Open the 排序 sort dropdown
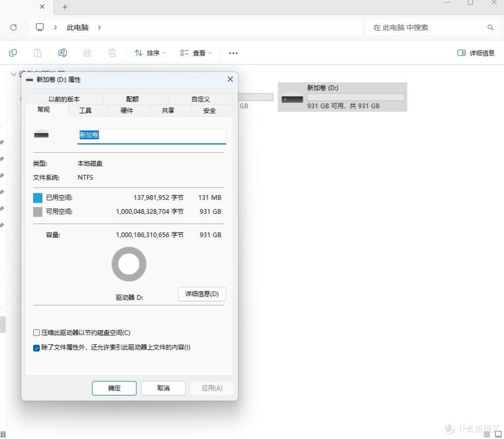This screenshot has width=504, height=439. (150, 53)
